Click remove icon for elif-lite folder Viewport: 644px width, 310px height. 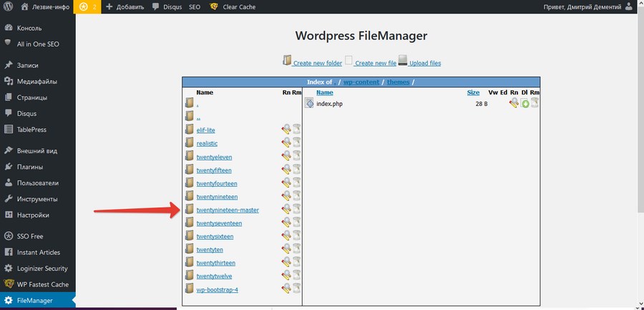296,130
